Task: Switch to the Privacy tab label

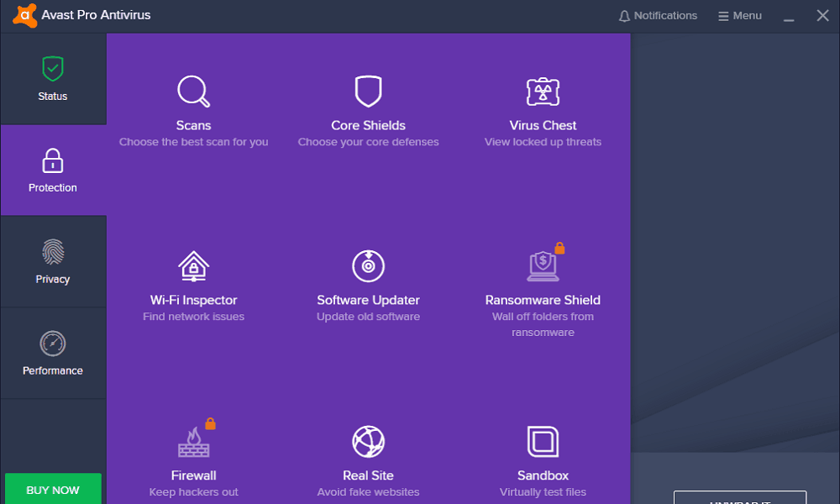Action: [x=52, y=279]
